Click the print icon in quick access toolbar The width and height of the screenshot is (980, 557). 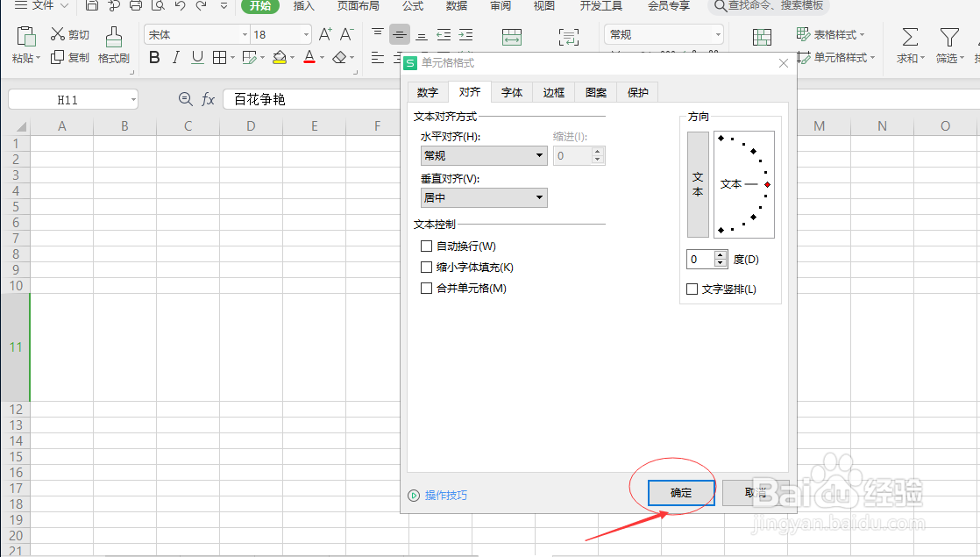coord(135,6)
